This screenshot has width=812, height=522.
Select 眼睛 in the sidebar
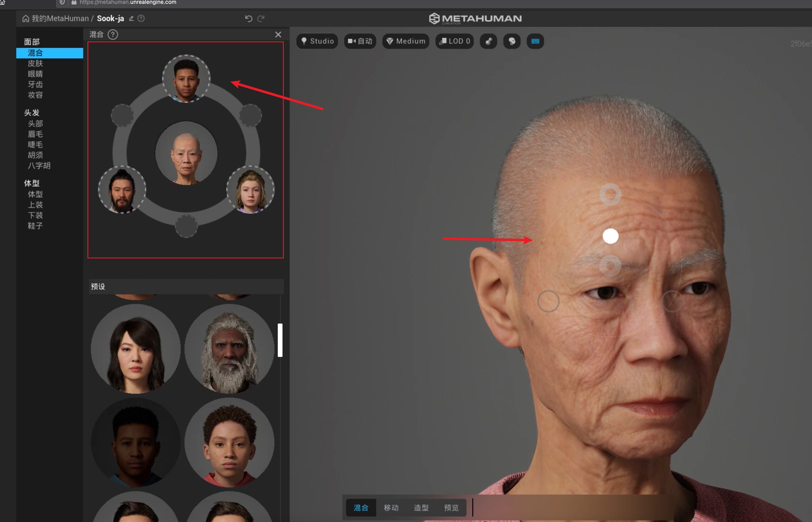35,74
